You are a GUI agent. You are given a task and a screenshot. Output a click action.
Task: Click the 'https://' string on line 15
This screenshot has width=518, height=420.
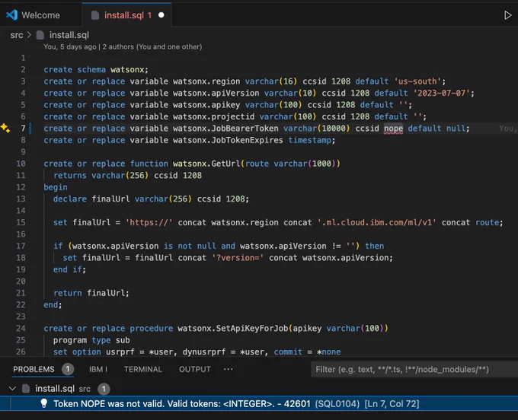tap(149, 223)
